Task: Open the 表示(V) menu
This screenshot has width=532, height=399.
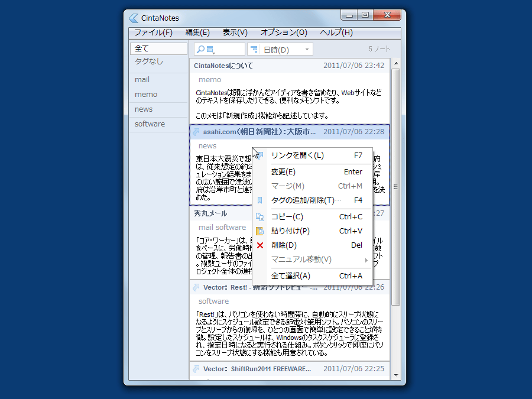Action: pyautogui.click(x=235, y=33)
